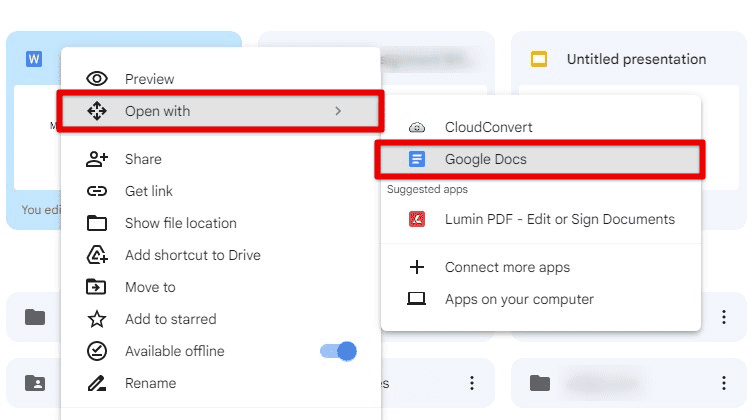Screen dimensions: 755x420
Task: Click the plus icon for Connect more apps
Action: pyautogui.click(x=417, y=267)
